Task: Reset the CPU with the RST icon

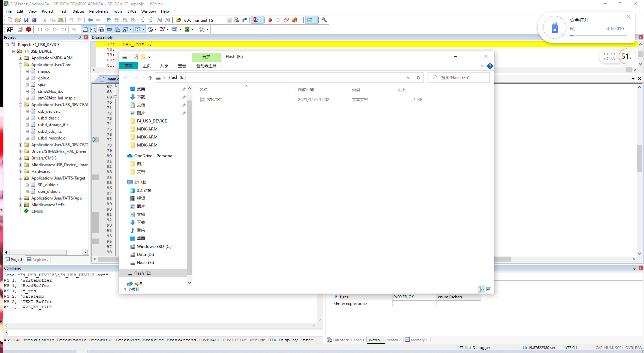Action: (x=10, y=29)
